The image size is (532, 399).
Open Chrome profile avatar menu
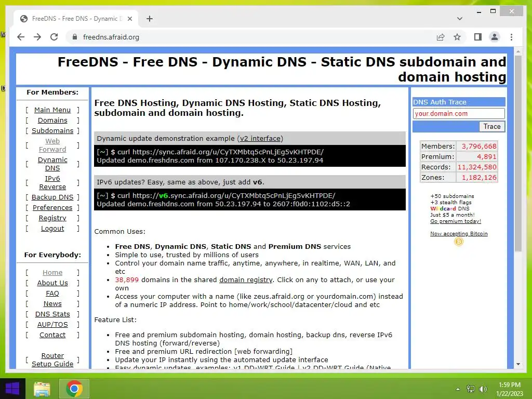coord(495,37)
